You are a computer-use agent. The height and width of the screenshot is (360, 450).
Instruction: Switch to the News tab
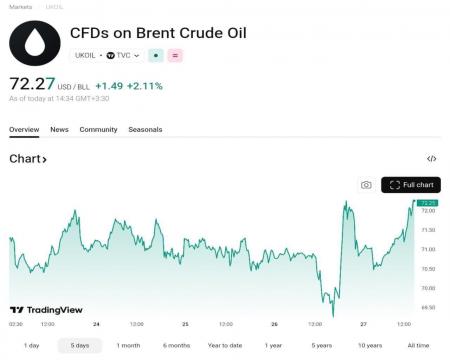tap(59, 130)
